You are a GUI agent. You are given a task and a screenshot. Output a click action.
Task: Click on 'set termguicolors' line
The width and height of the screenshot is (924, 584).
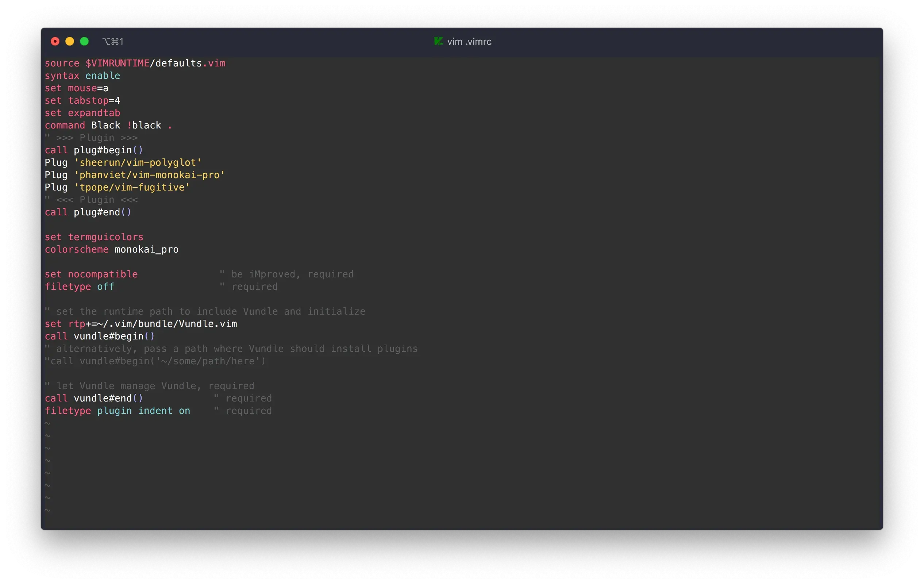click(x=94, y=237)
